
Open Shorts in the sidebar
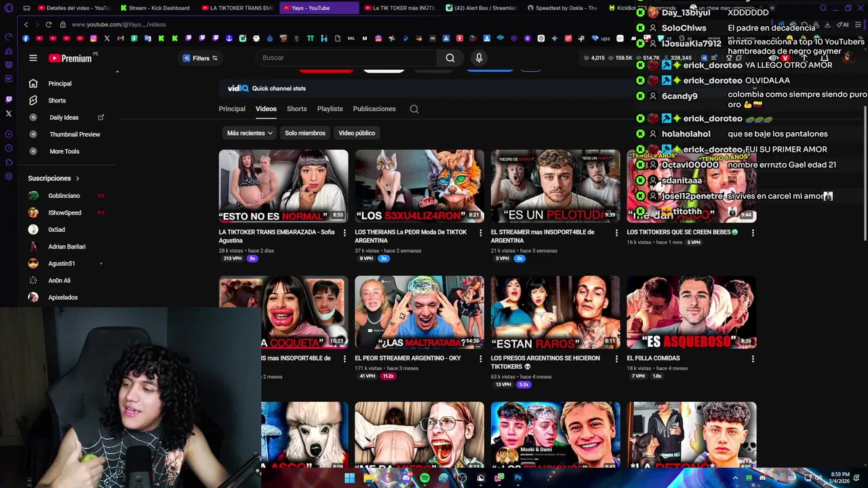coord(57,100)
